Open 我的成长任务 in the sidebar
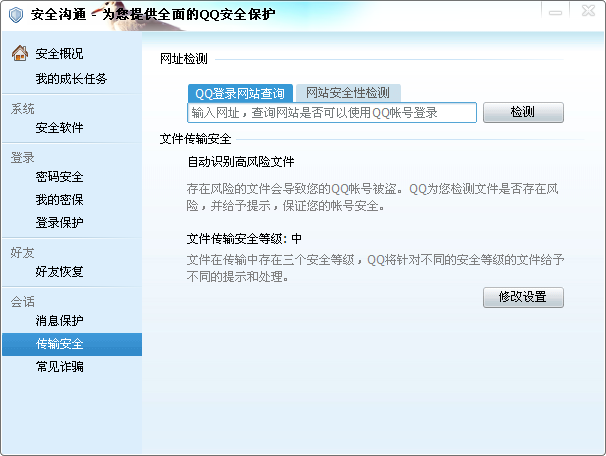606x456 pixels. point(71,79)
